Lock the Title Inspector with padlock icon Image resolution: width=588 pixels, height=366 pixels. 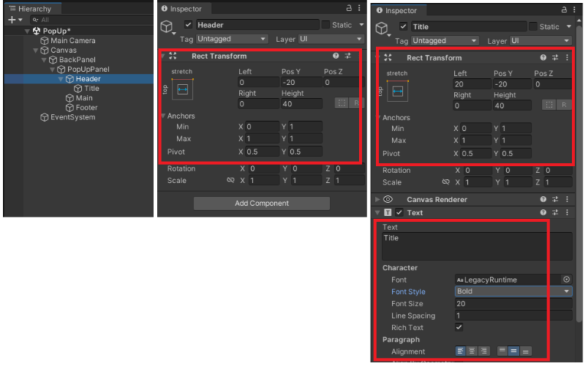coord(564,10)
